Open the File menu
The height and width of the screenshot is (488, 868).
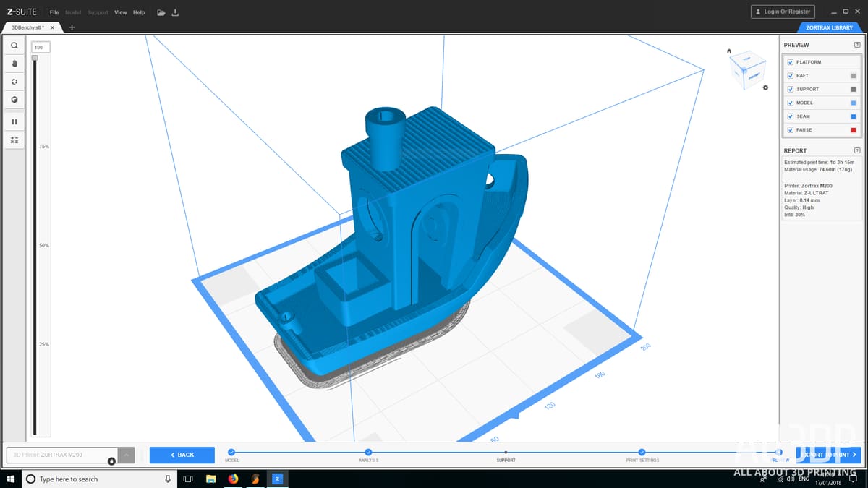click(54, 12)
